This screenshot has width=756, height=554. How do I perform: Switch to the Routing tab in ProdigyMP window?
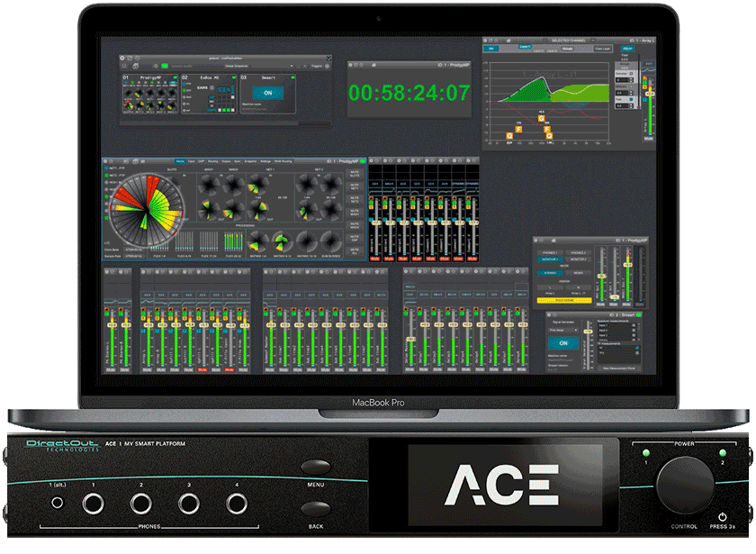click(x=212, y=161)
